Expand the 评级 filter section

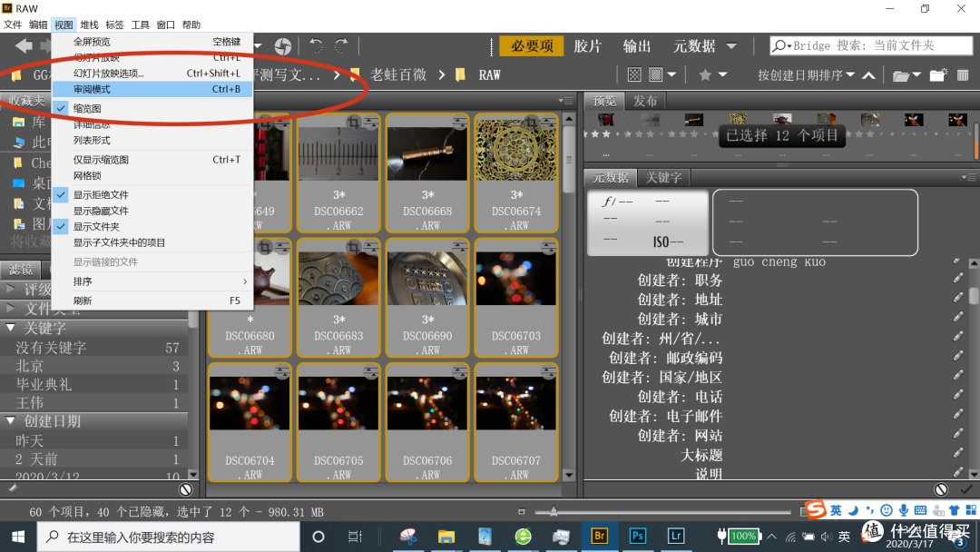11,289
